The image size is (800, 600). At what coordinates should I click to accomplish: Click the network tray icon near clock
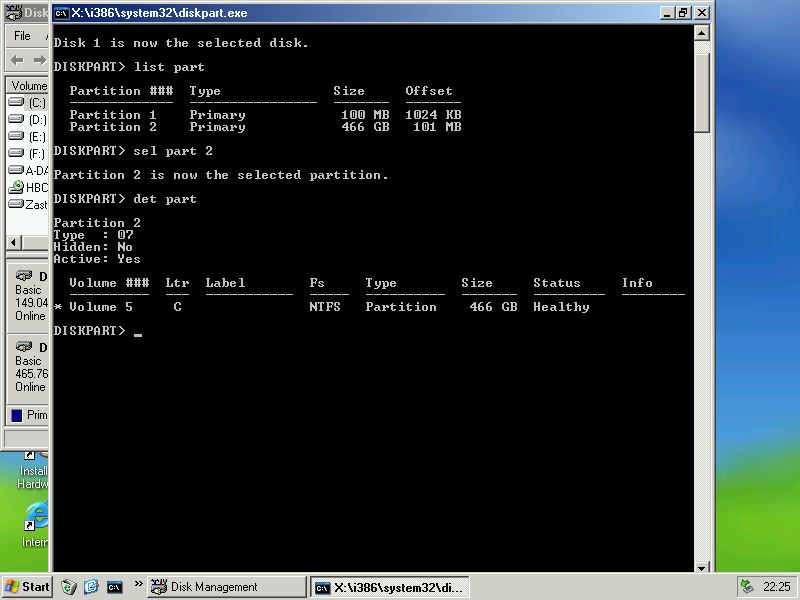coord(746,587)
